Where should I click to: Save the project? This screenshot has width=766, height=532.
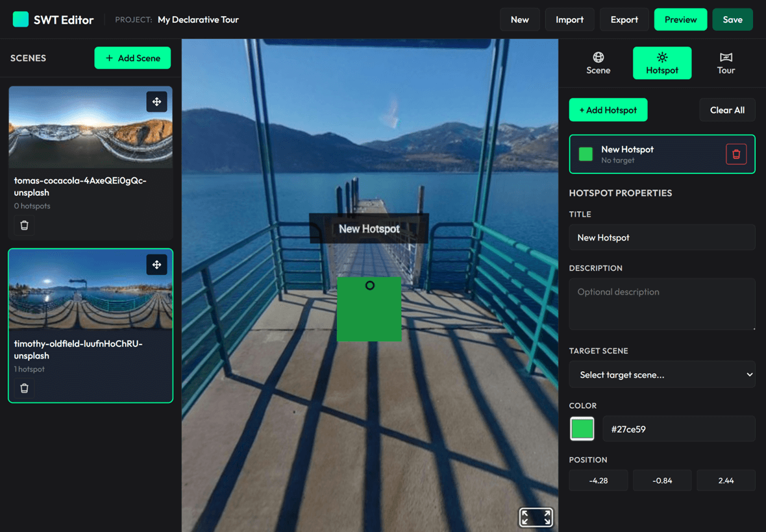[733, 19]
